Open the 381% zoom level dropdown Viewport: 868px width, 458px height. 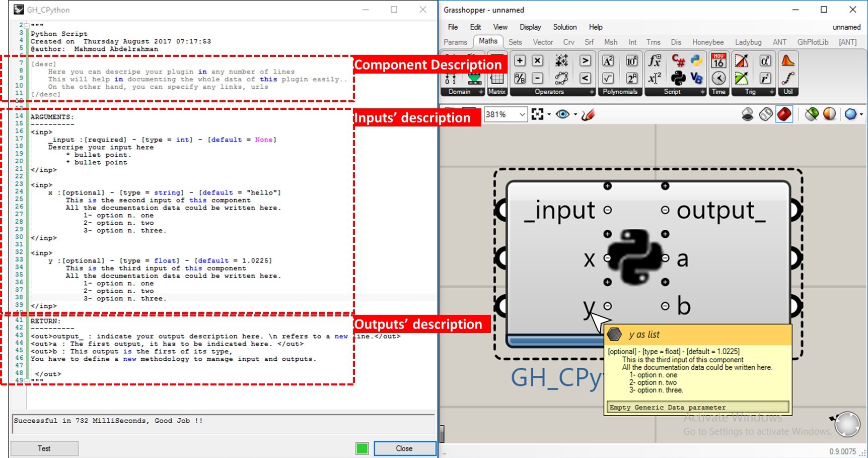click(522, 115)
